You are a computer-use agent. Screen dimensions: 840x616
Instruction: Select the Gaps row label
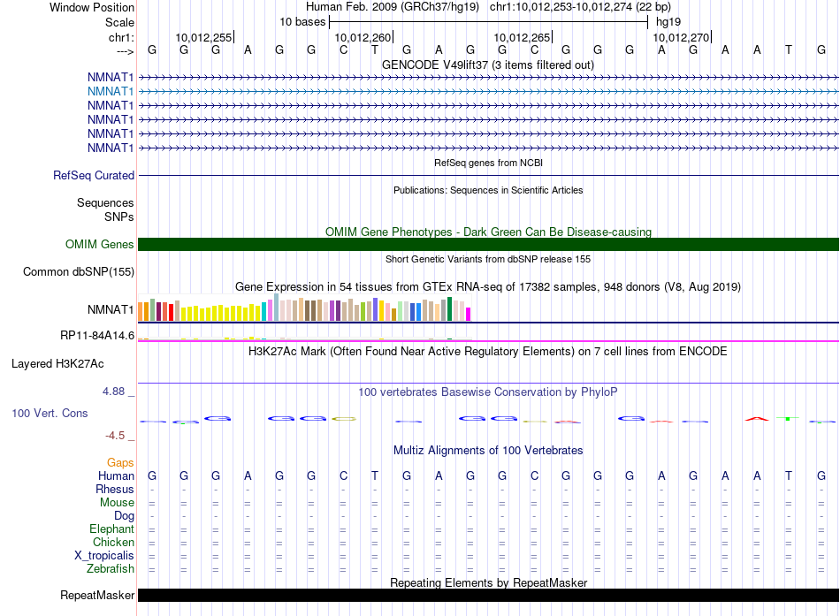(x=120, y=463)
